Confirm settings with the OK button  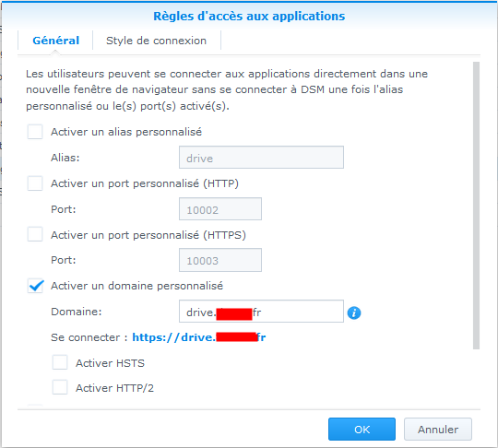point(362,430)
